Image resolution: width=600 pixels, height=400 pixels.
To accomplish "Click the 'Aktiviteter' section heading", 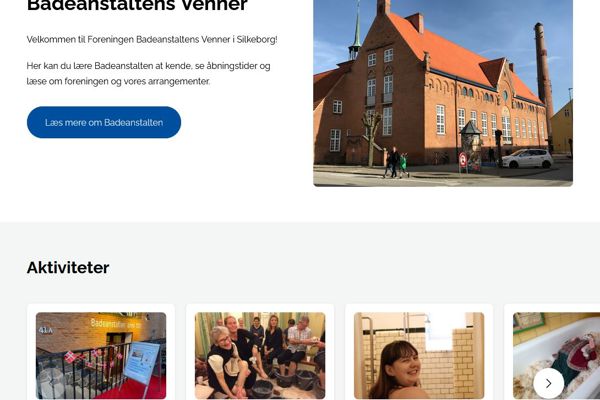I will (68, 268).
